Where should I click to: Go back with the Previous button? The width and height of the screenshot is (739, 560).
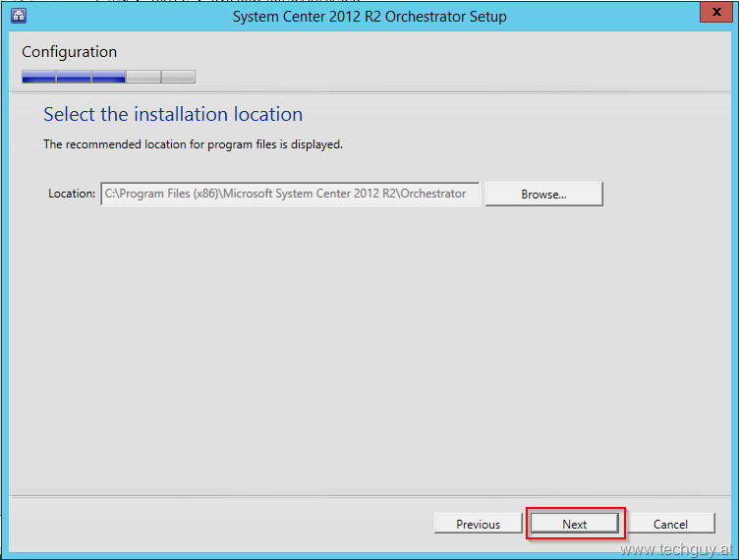(x=478, y=524)
